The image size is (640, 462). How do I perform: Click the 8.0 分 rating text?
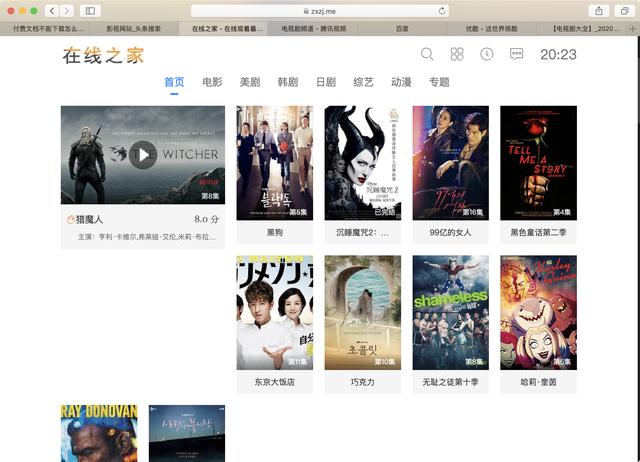tap(207, 219)
